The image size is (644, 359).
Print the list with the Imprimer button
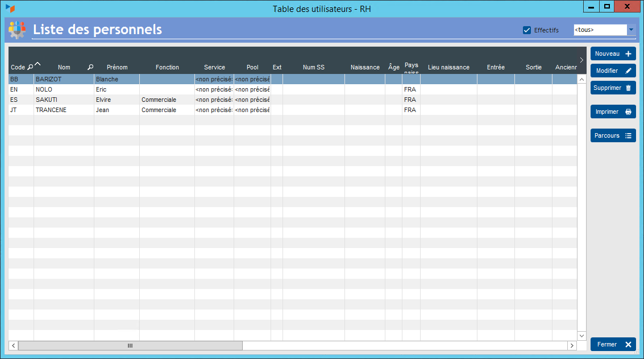613,112
